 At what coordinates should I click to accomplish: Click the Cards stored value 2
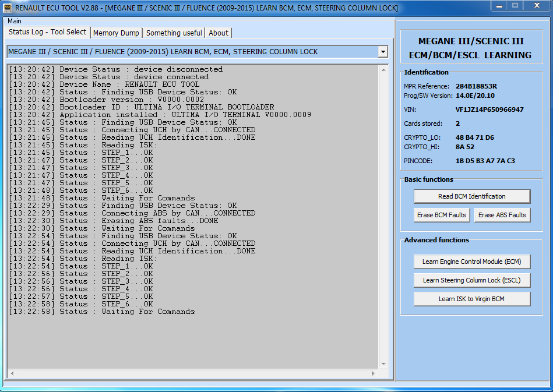(x=457, y=123)
